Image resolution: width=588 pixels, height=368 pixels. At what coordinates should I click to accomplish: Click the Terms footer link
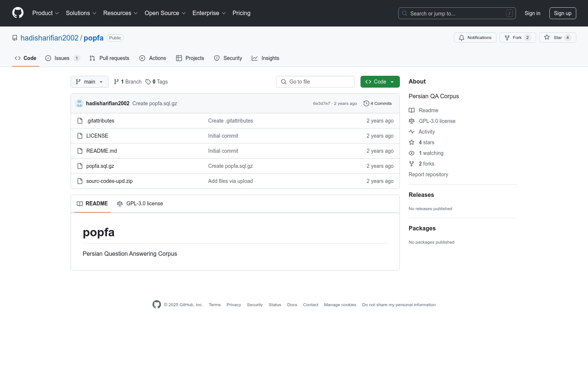[x=215, y=305]
